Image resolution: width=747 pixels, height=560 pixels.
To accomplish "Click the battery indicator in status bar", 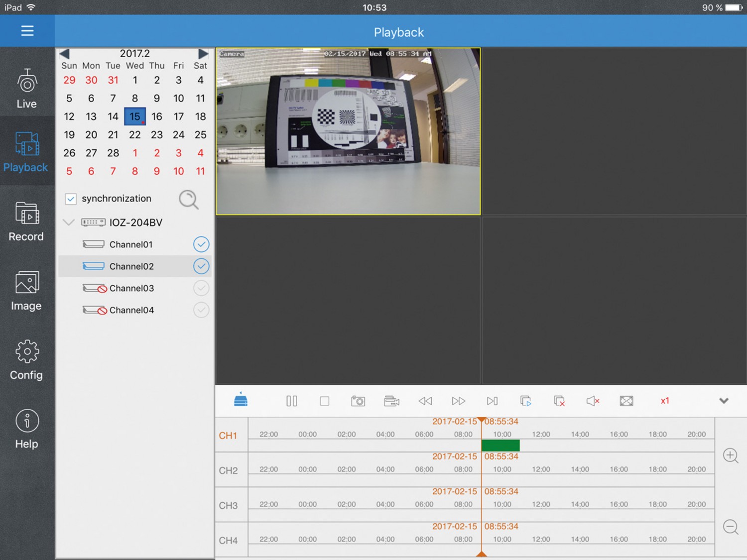I will [x=734, y=7].
